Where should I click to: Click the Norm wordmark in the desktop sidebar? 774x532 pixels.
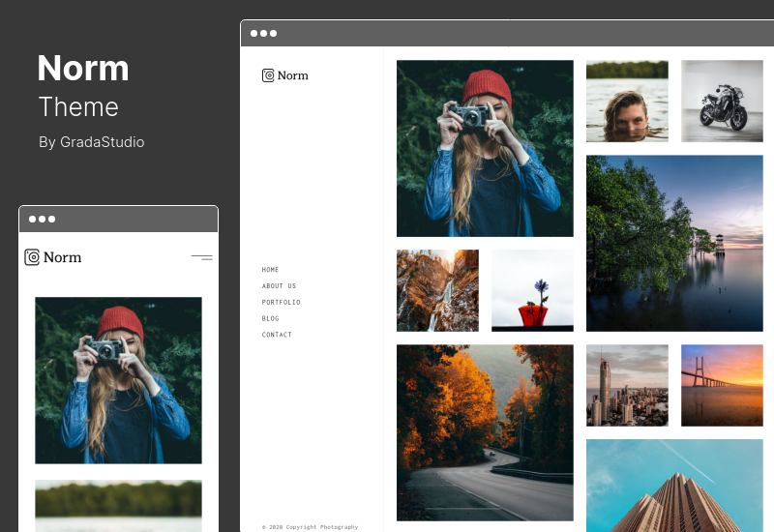(x=293, y=75)
